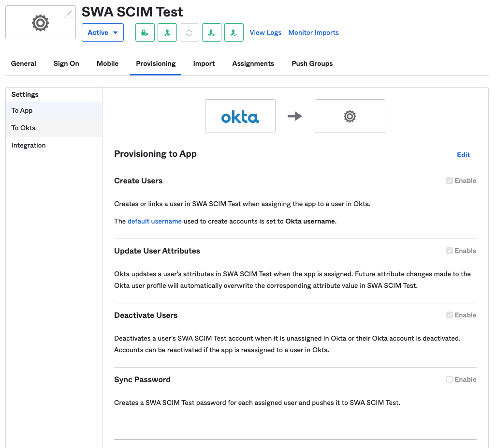Click the greyed-out circular sync arrows icon
This screenshot has height=448, width=496.
[x=190, y=33]
